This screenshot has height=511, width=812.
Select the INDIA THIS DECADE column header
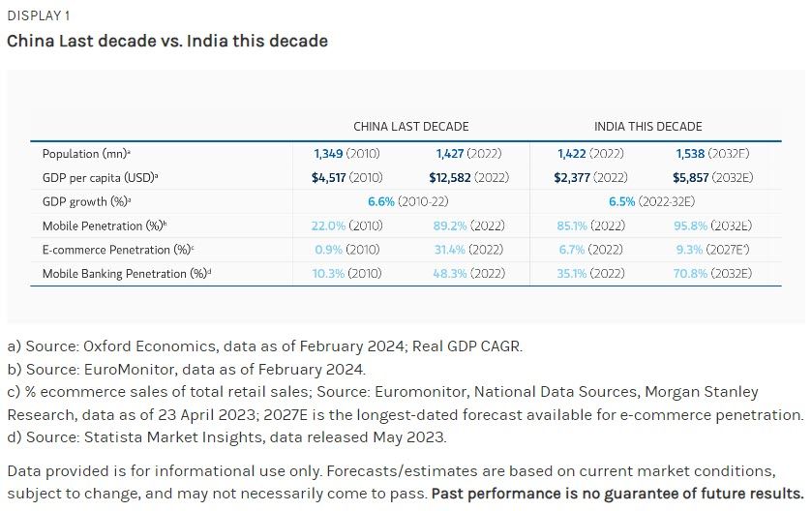[647, 127]
